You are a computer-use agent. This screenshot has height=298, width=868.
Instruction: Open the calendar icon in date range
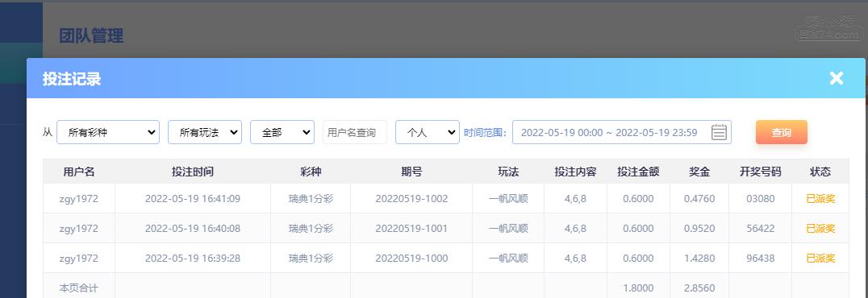click(719, 132)
